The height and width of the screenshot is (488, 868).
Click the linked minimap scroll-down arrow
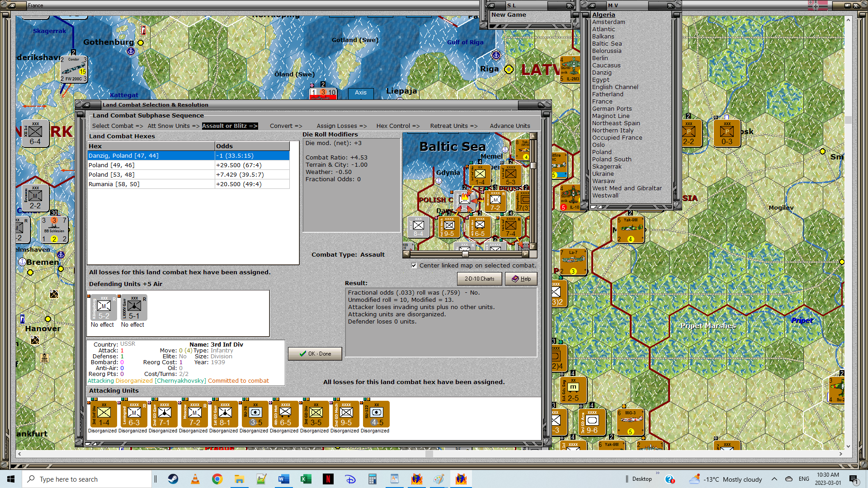click(x=533, y=246)
